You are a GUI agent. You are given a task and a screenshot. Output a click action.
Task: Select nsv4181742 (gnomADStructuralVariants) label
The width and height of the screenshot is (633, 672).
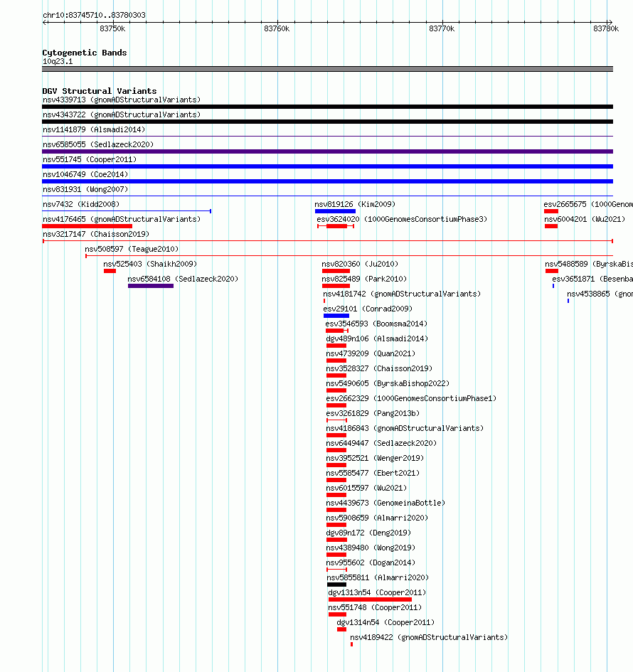[402, 294]
